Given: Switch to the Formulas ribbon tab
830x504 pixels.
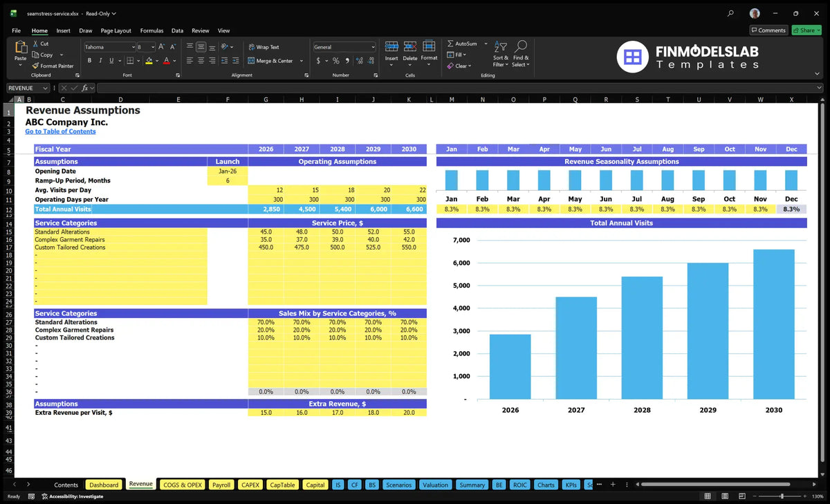Looking at the screenshot, I should click(x=151, y=30).
